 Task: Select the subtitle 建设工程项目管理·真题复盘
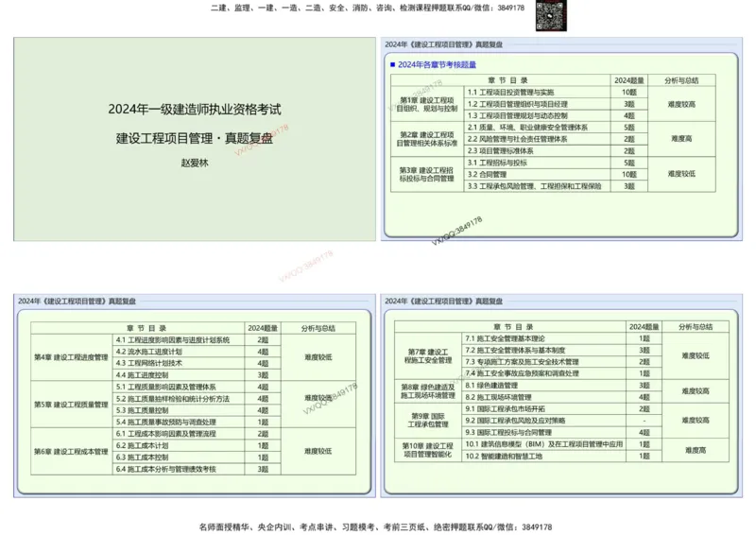[x=195, y=138]
